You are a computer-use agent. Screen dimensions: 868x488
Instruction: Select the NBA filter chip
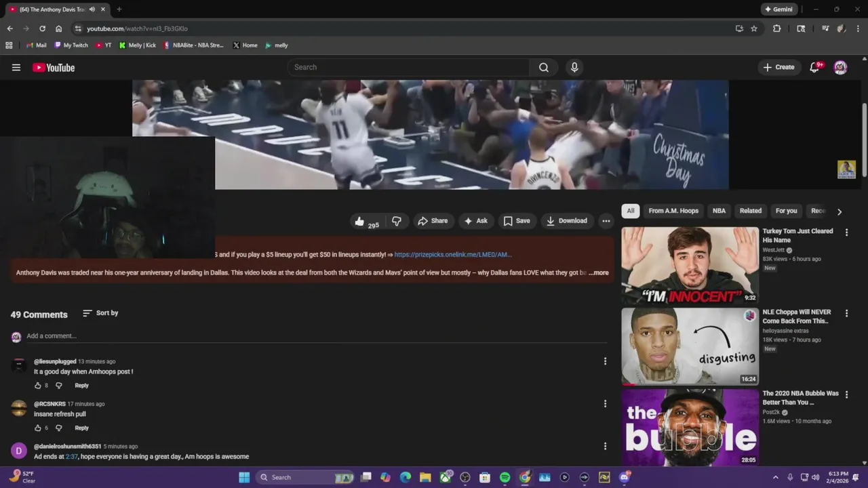click(x=719, y=211)
